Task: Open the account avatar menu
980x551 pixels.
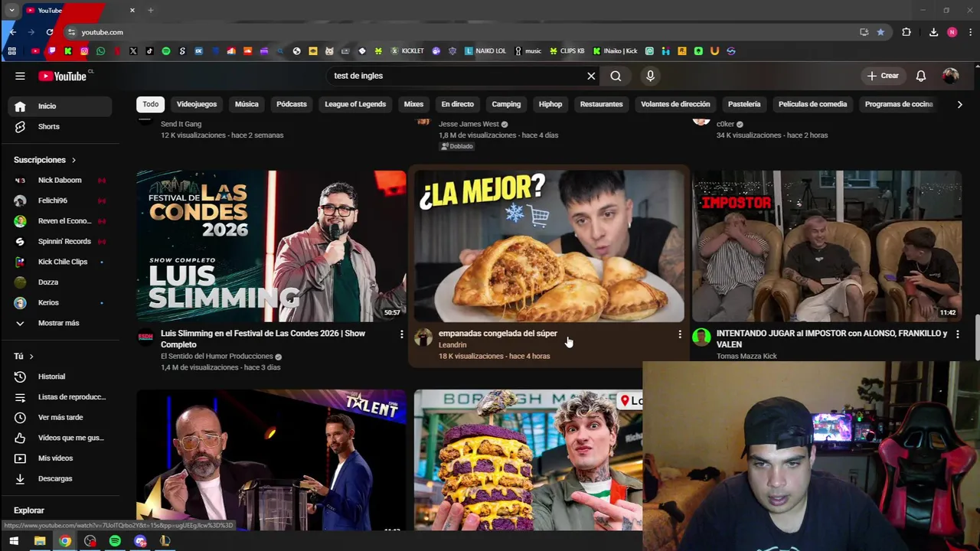Action: (x=951, y=76)
